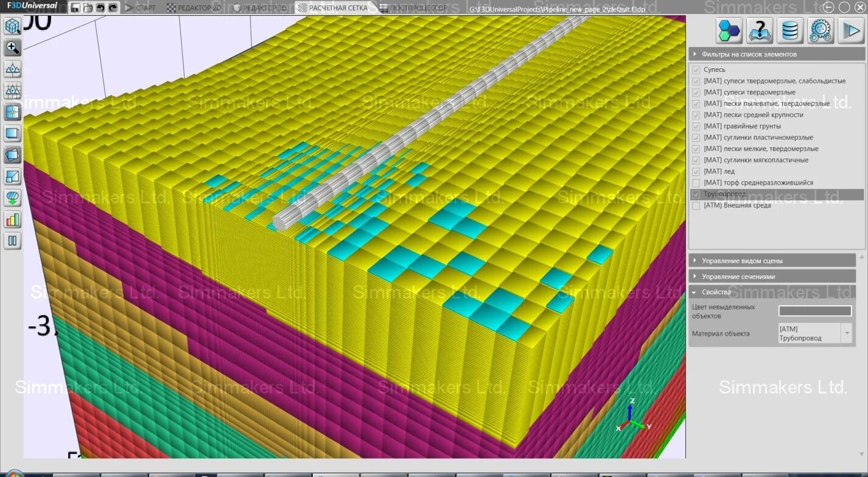This screenshot has width=868, height=477.
Task: Run the calculation with the play button
Action: 851,30
